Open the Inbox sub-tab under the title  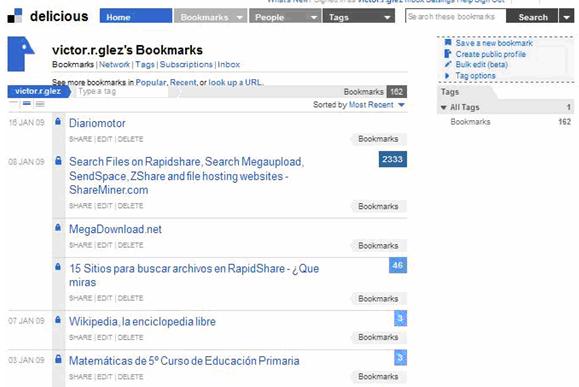[229, 64]
